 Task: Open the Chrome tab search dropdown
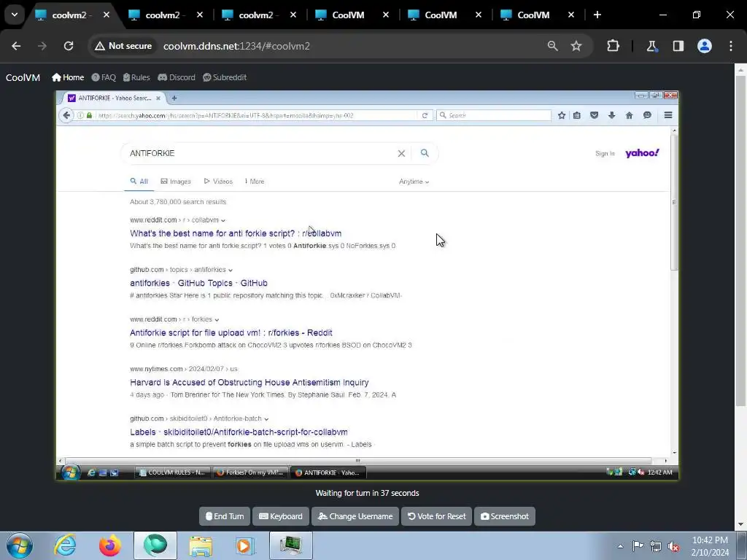(15, 15)
